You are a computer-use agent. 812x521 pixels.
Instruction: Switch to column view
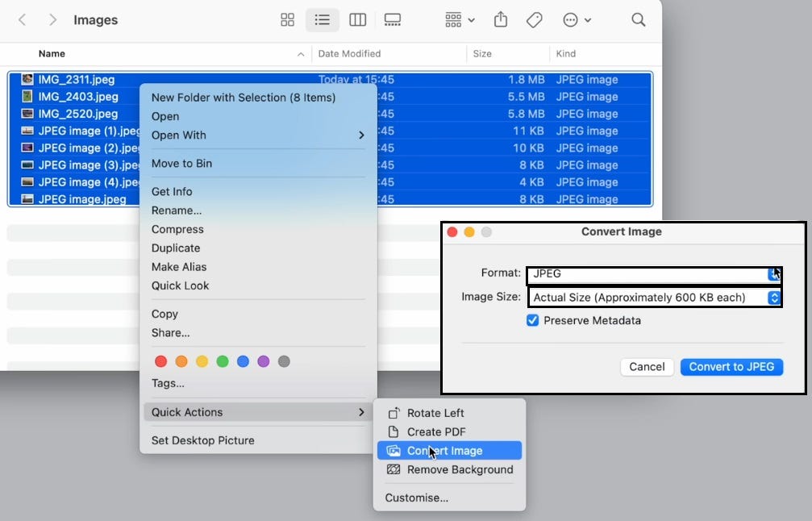(x=357, y=19)
